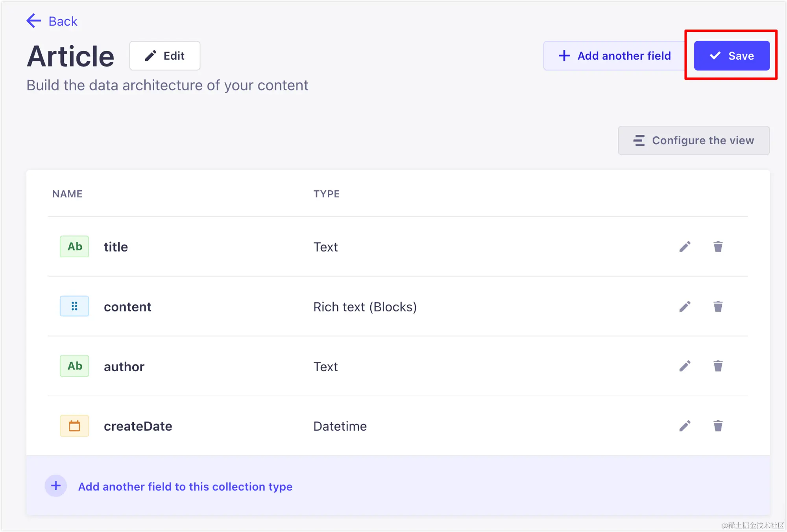Edit the createDate field via pencil icon
This screenshot has height=532, width=787.
click(x=685, y=426)
